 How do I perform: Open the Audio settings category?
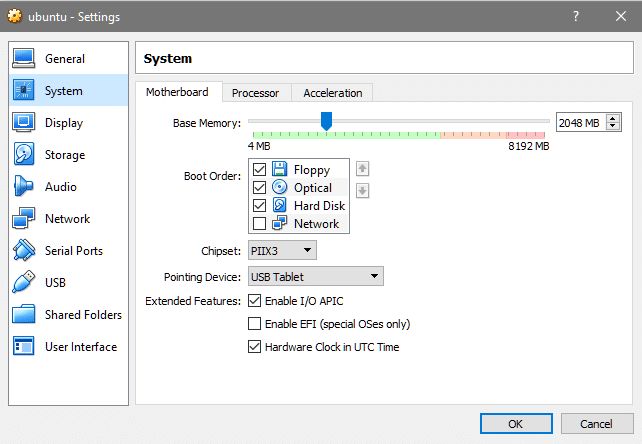click(x=68, y=186)
